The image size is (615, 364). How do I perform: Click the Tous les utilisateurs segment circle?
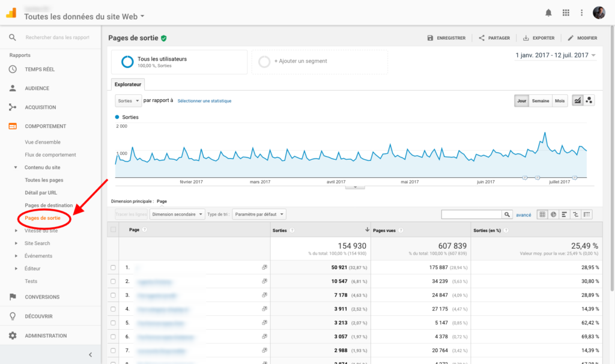coord(127,62)
